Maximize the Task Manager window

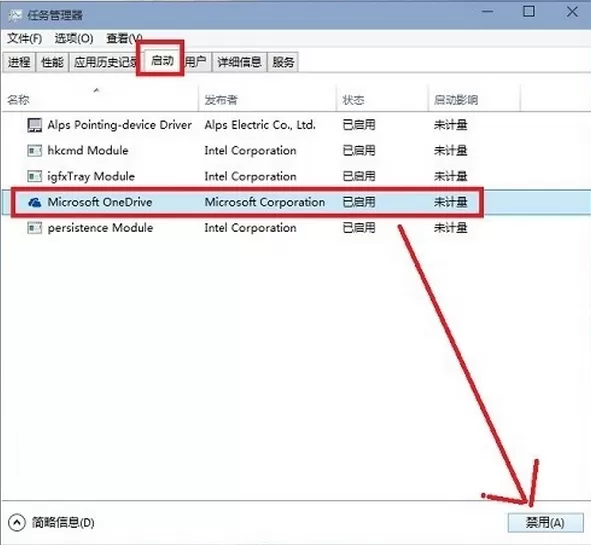tap(529, 12)
